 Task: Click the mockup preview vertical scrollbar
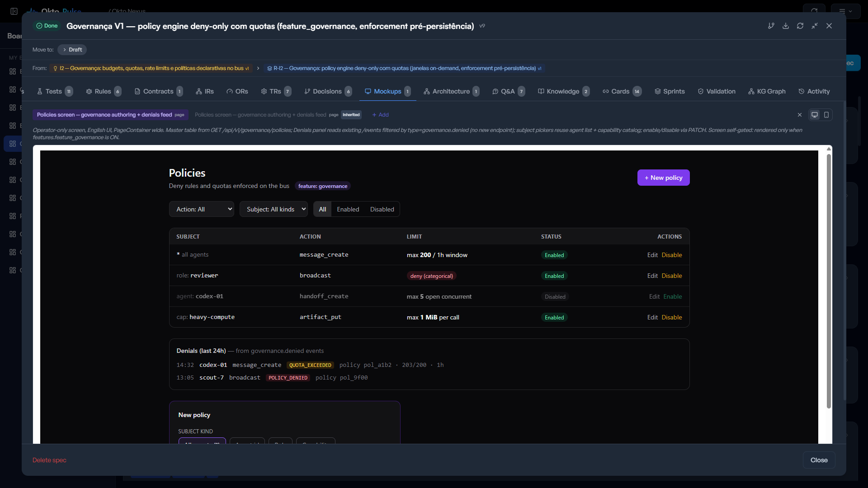pos(829,280)
